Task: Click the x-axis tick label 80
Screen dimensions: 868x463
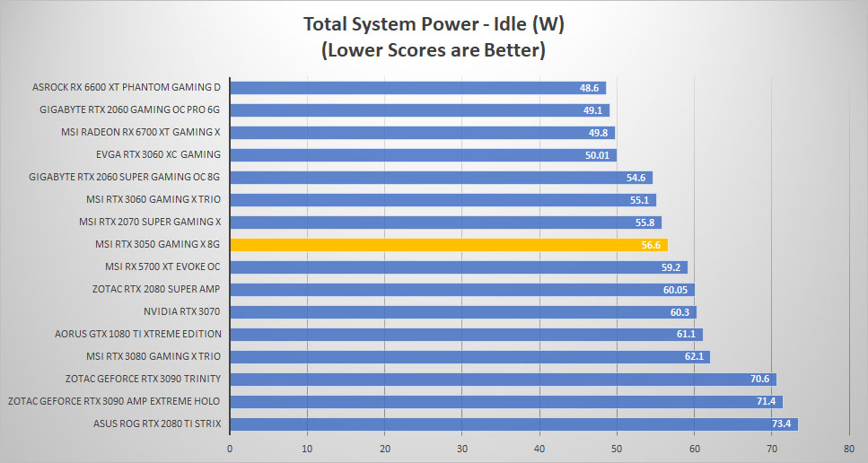Action: tap(848, 449)
